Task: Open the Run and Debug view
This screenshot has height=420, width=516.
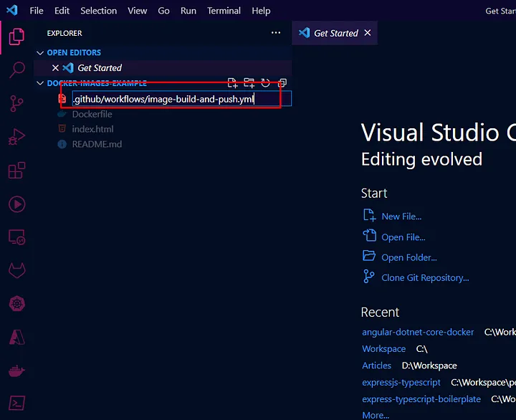Action: coord(16,137)
